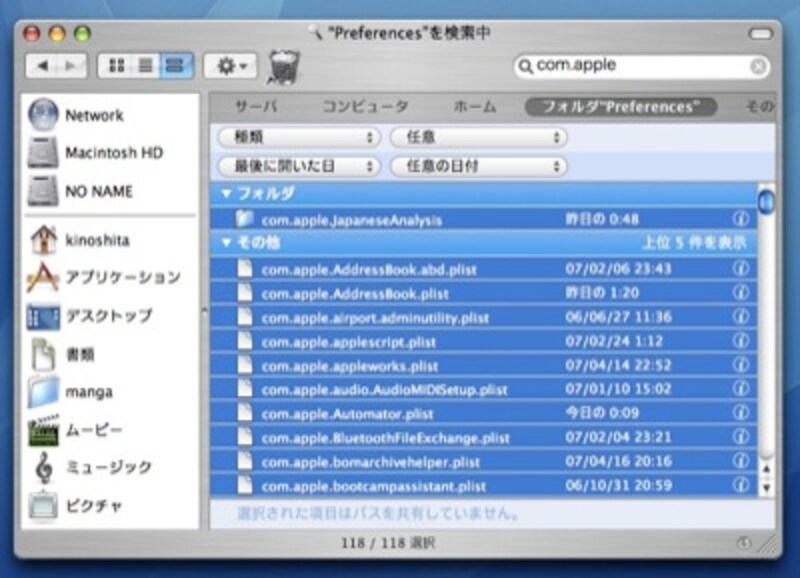Click the 上位 5 件を表示 link
Viewport: 800px width, 578px height.
point(694,242)
